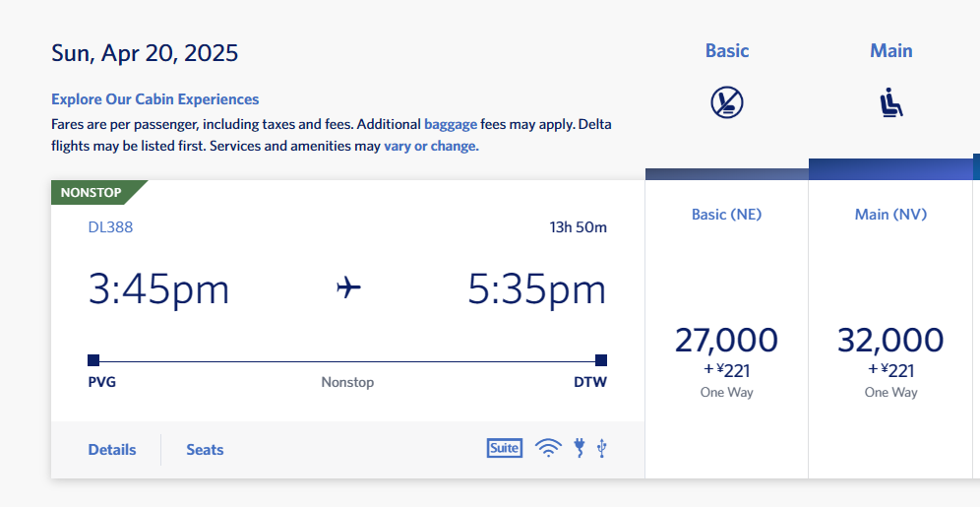Click the NONSTOP green badge
The width and height of the screenshot is (980, 507).
point(92,193)
